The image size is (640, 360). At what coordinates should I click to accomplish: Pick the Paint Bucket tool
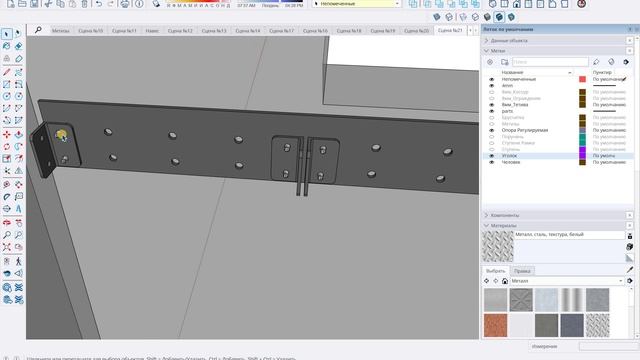(7, 46)
